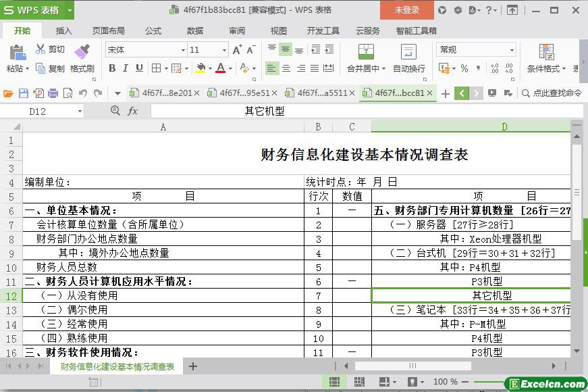
Task: Switch to the 插入 ribbon tab
Action: pyautogui.click(x=63, y=30)
